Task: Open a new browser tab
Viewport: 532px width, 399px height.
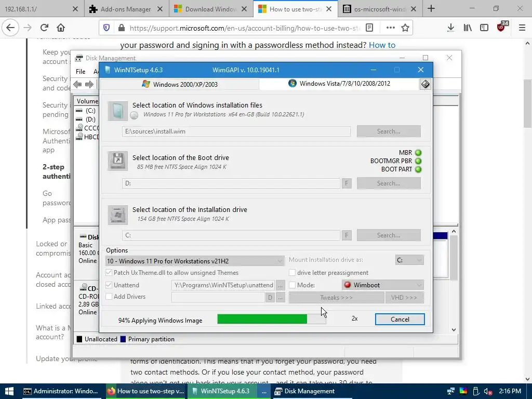Action: [x=431, y=9]
